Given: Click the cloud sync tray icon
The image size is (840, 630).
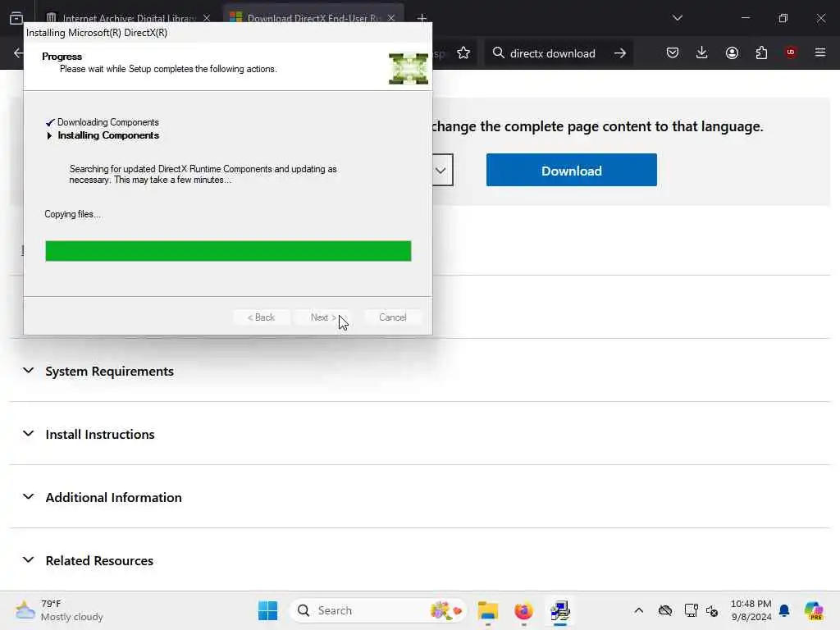Looking at the screenshot, I should click(664, 610).
